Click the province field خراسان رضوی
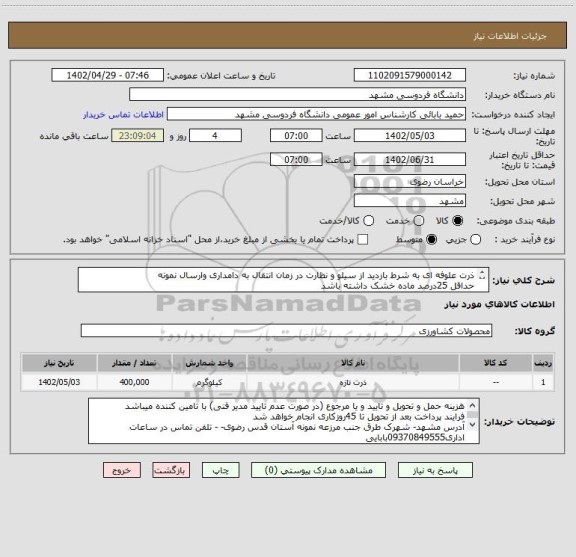This screenshot has width=576, height=557. coord(410,182)
